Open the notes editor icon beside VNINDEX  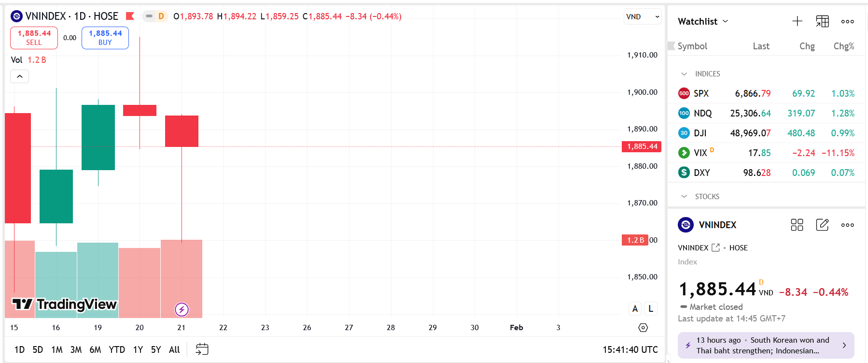(x=822, y=225)
